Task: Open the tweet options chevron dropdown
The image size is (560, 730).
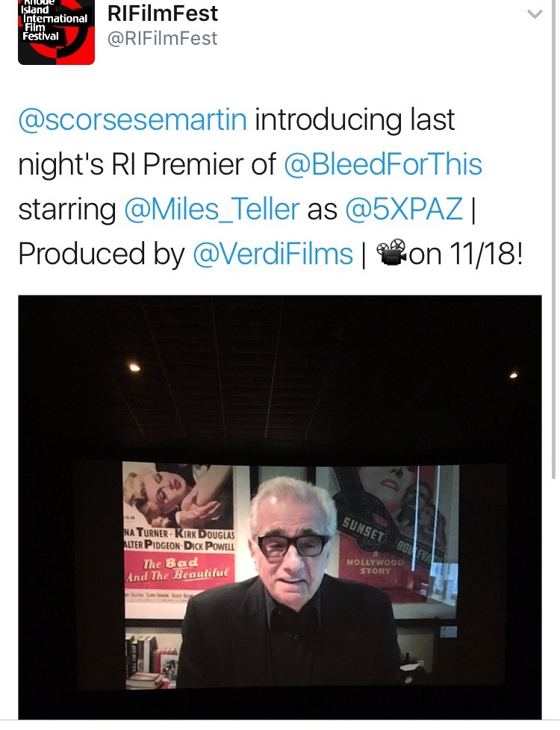Action: (535, 14)
